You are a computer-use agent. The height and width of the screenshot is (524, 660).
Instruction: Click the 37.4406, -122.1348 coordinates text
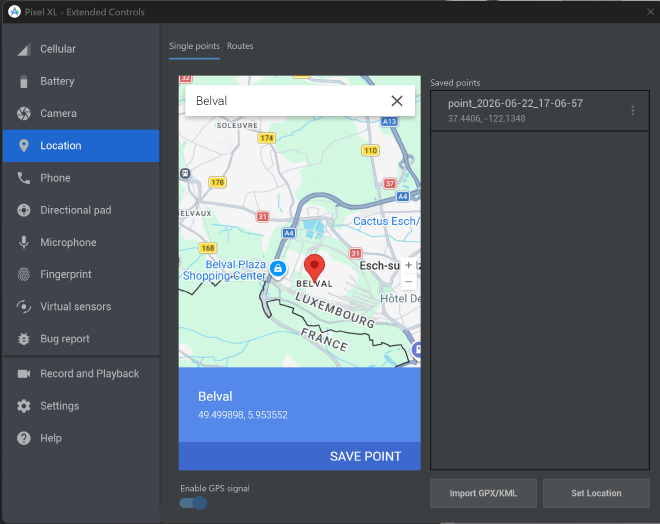coord(487,119)
